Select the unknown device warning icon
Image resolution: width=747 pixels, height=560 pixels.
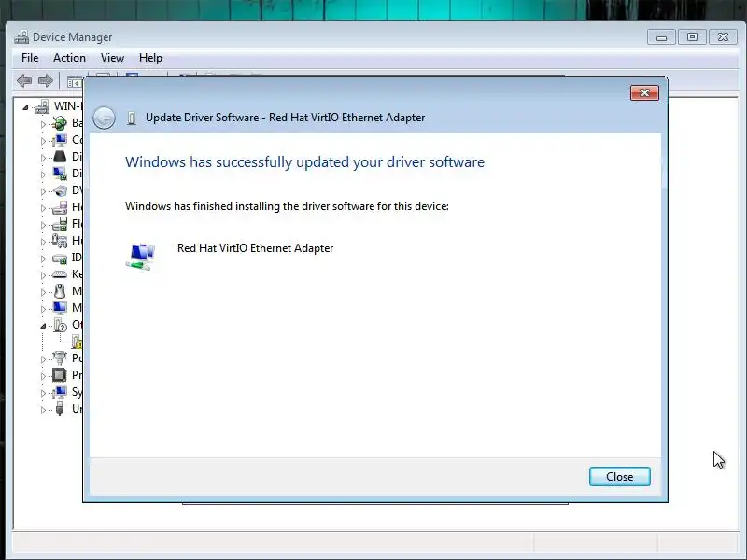(77, 342)
